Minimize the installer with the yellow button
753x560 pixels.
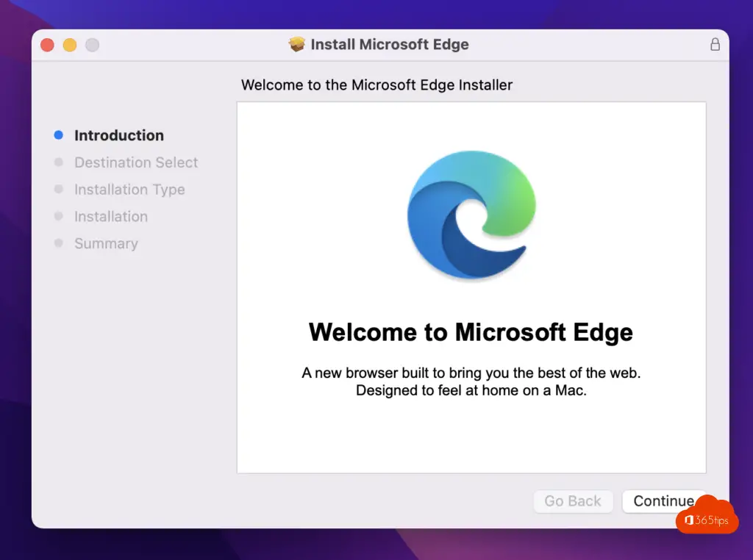coord(70,45)
